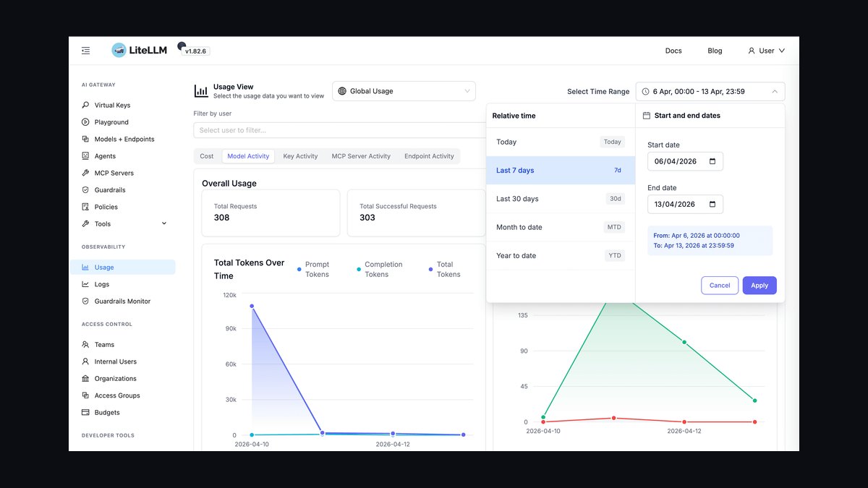Click the user avatar icon in the header
This screenshot has width=868, height=488.
752,51
